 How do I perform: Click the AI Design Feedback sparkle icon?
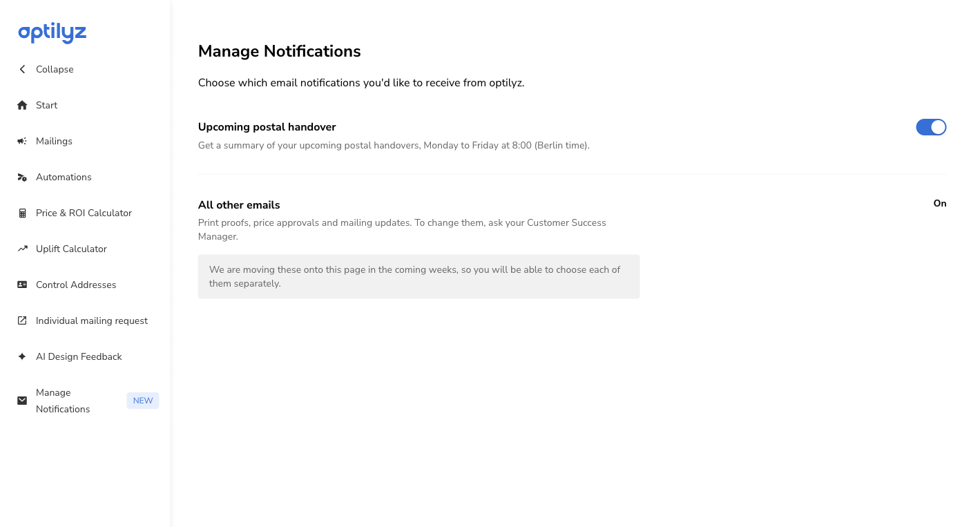[x=22, y=356]
